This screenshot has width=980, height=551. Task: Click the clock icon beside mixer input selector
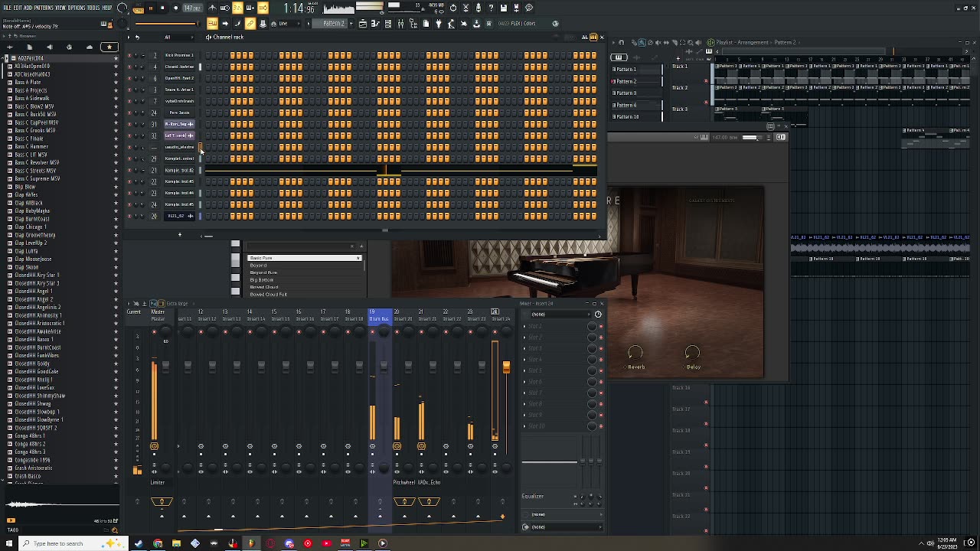pos(598,315)
